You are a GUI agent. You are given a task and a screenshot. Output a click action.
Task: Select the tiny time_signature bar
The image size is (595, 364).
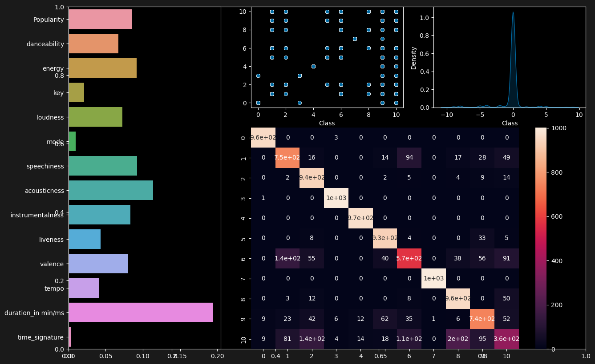[x=70, y=337]
